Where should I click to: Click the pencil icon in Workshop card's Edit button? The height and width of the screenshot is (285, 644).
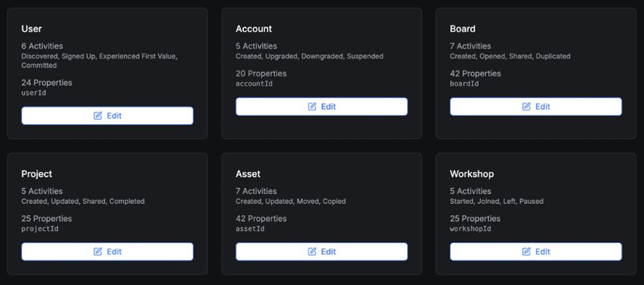tap(527, 251)
